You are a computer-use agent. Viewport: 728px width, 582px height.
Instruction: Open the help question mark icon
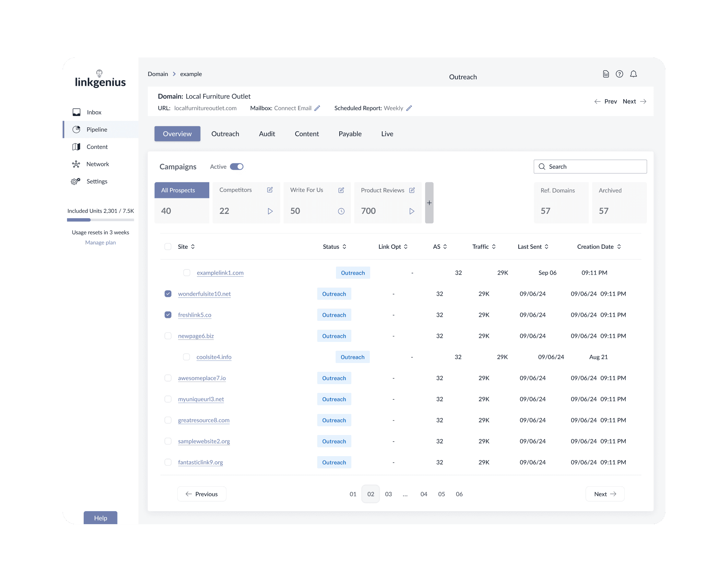coord(620,74)
